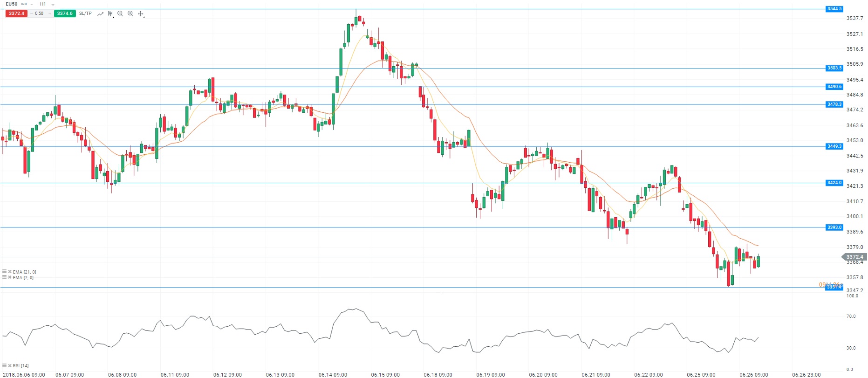Click the 0.50 volume input field
Screen dimensions: 868x378
click(40, 14)
